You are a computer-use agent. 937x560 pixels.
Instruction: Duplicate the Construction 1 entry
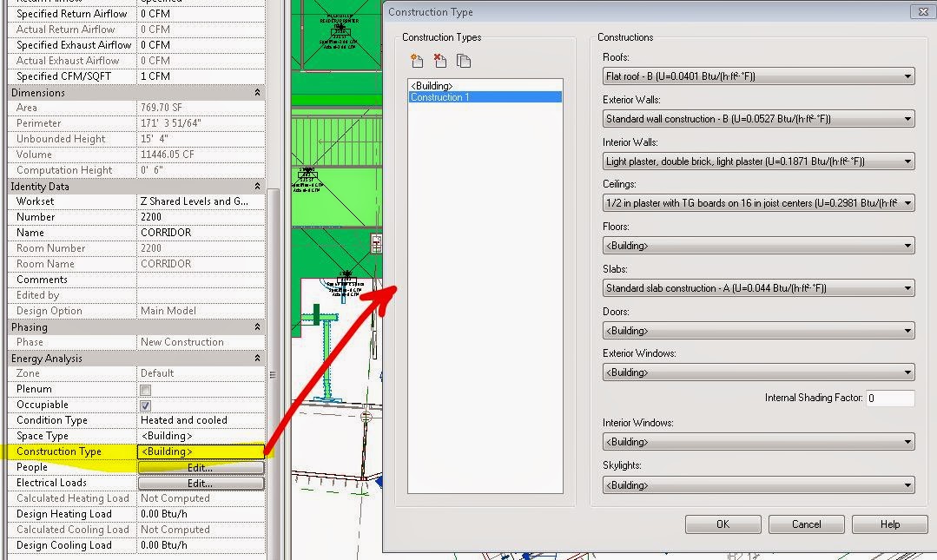(464, 60)
